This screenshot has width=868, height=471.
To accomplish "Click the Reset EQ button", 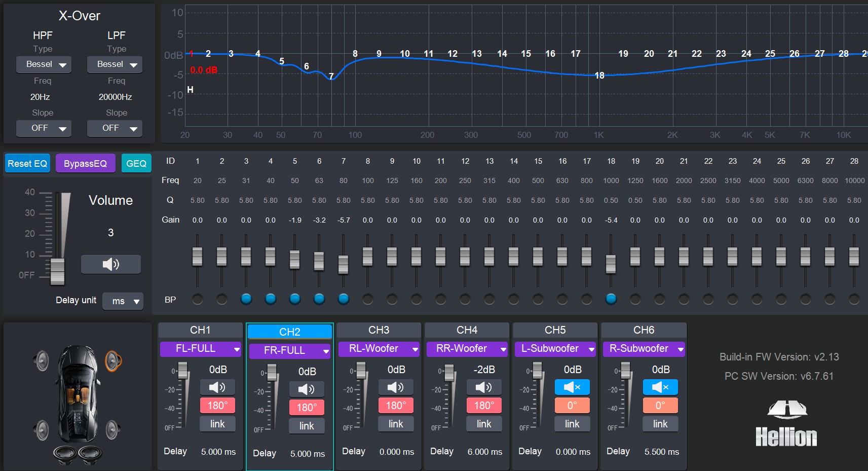I will pyautogui.click(x=27, y=163).
